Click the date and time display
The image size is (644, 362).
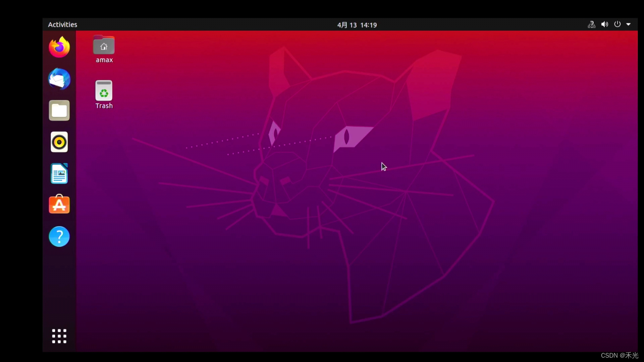tap(357, 24)
